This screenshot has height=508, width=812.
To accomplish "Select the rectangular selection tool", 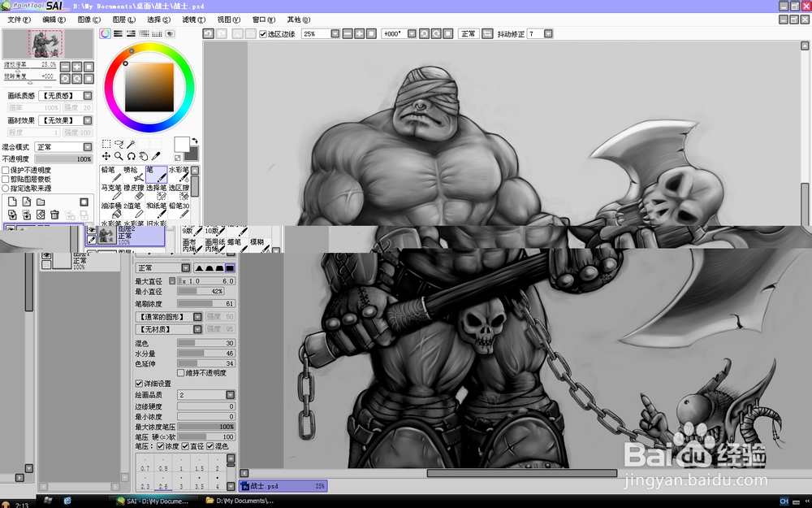I will [106, 144].
